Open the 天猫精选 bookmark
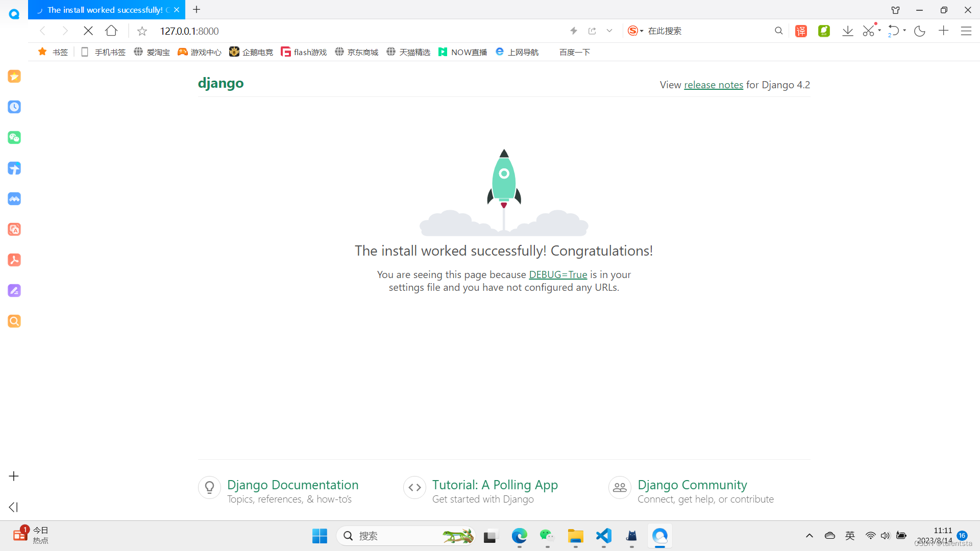980x551 pixels. pos(408,52)
